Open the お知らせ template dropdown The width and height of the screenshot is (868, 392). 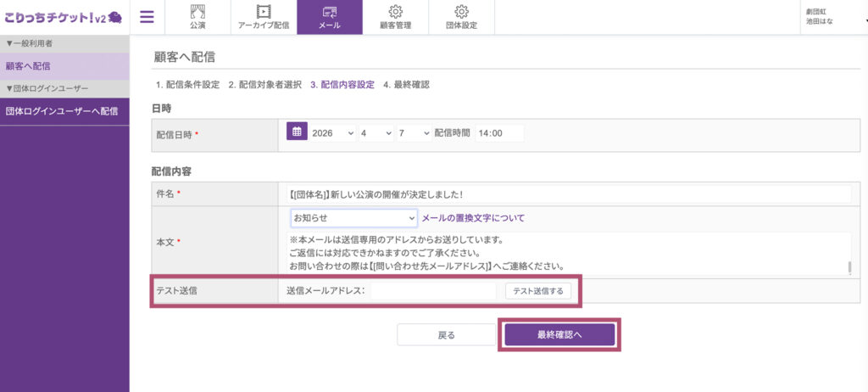(x=353, y=218)
